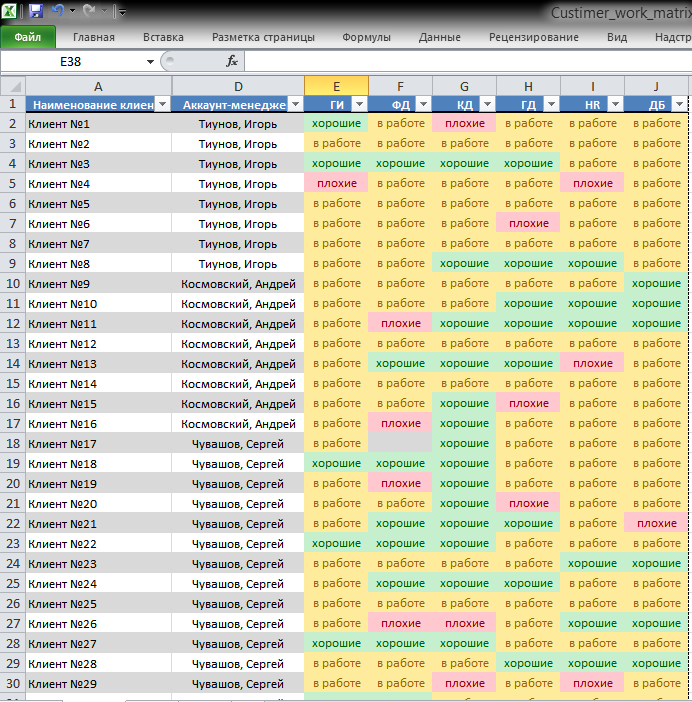This screenshot has width=692, height=702.
Task: Open the Файл tab
Action: click(x=28, y=37)
